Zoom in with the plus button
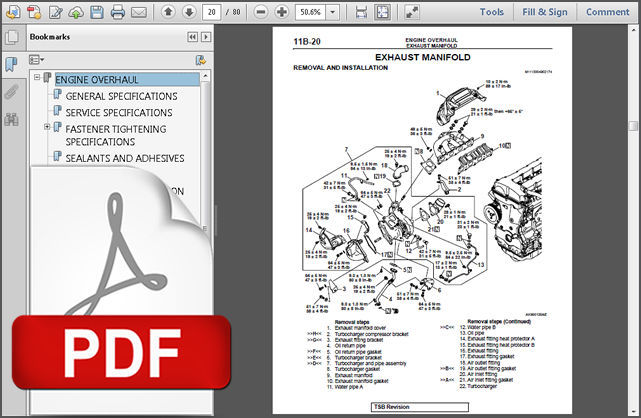This screenshot has width=641, height=418. pos(282,12)
